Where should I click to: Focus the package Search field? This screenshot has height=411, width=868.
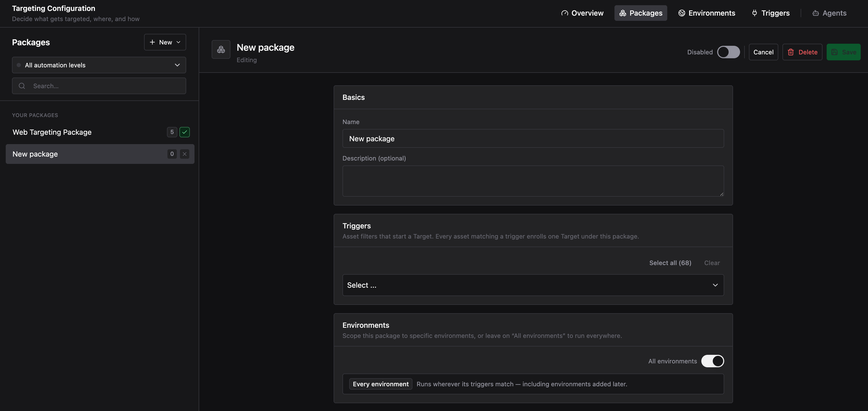point(99,86)
